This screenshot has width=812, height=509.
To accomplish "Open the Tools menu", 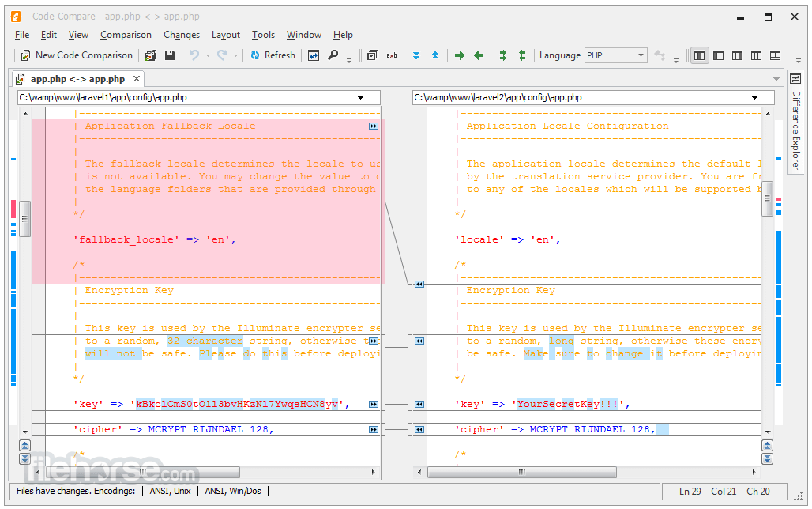I will click(x=263, y=35).
